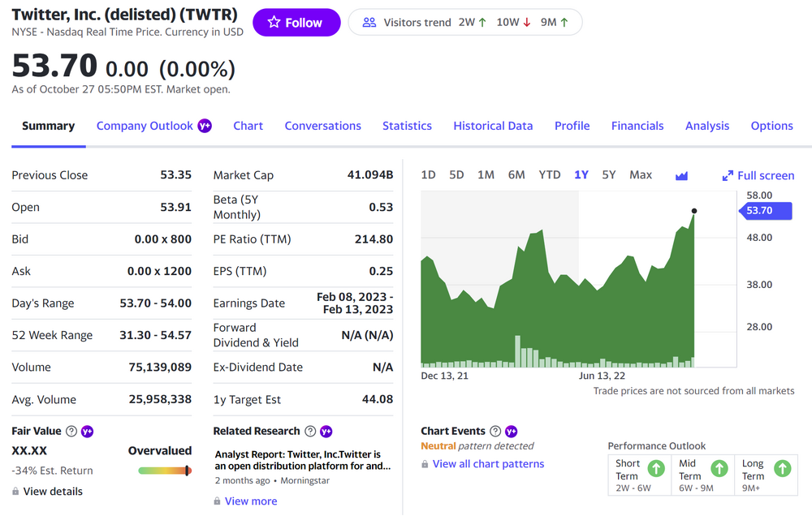The width and height of the screenshot is (812, 516).
Task: Open the Financials tab
Action: (x=637, y=126)
